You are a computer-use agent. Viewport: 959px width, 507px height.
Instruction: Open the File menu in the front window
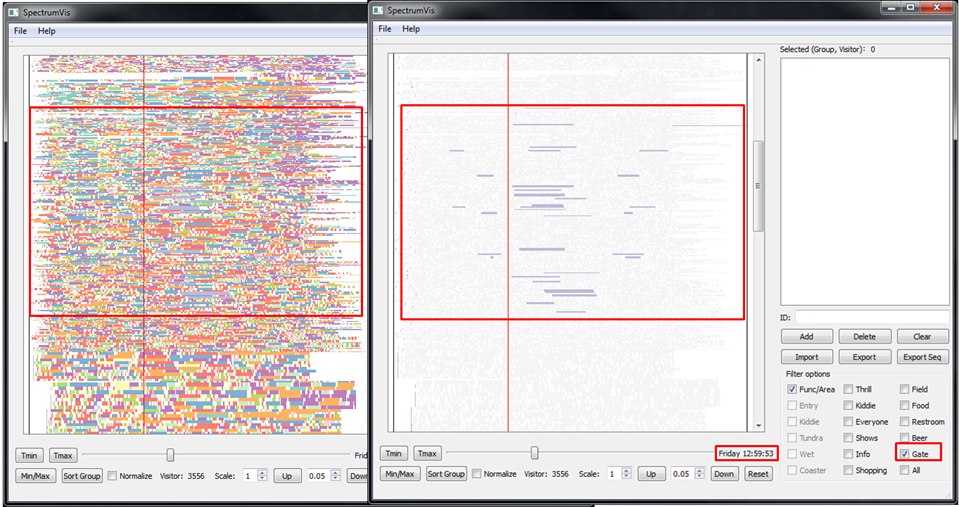pos(384,29)
